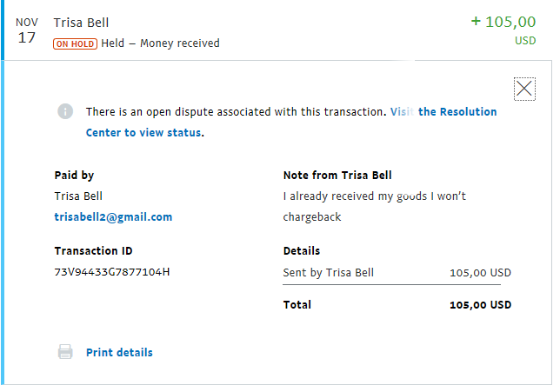Select the NOV 17 date label
This screenshot has height=392, width=560.
pos(27,30)
